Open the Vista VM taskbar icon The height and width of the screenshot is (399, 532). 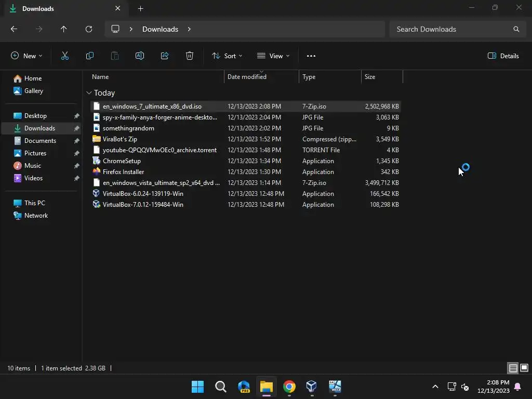click(x=335, y=387)
